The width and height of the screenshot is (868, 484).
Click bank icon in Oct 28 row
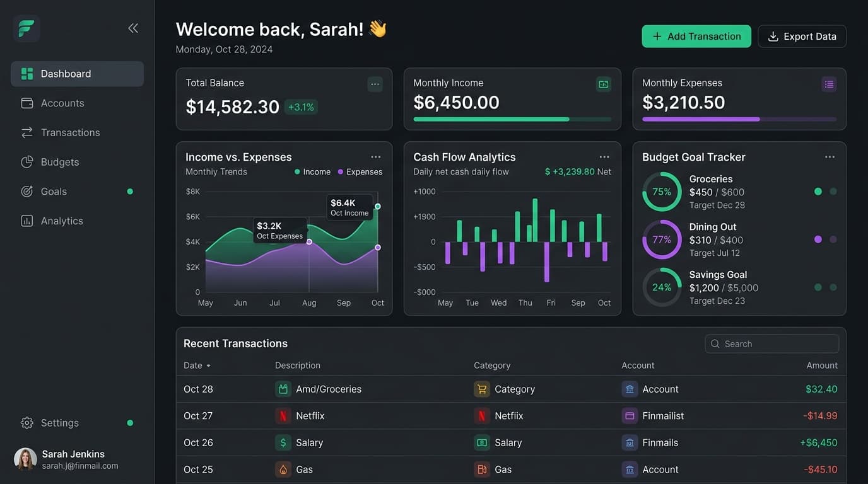[x=630, y=389]
